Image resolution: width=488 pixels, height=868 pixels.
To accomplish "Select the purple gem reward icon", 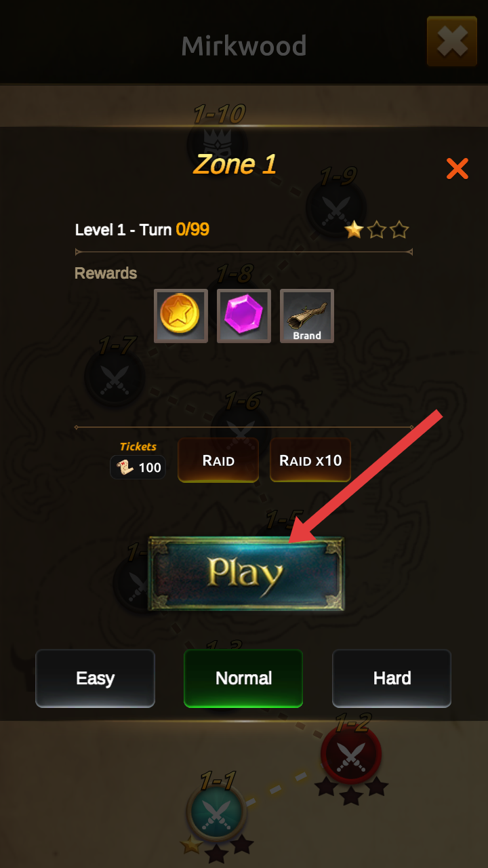I will tap(244, 316).
